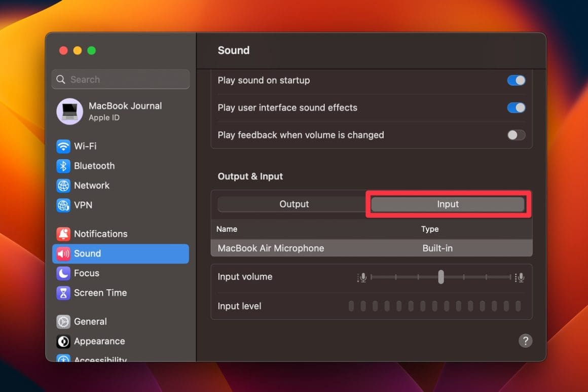This screenshot has width=588, height=392.
Task: Switch to the Output tab
Action: (294, 204)
